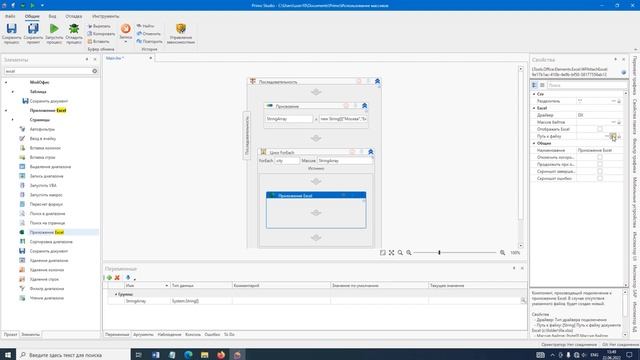Collapse the Последовательность activity
This screenshot has height=360, width=640.
(x=377, y=82)
